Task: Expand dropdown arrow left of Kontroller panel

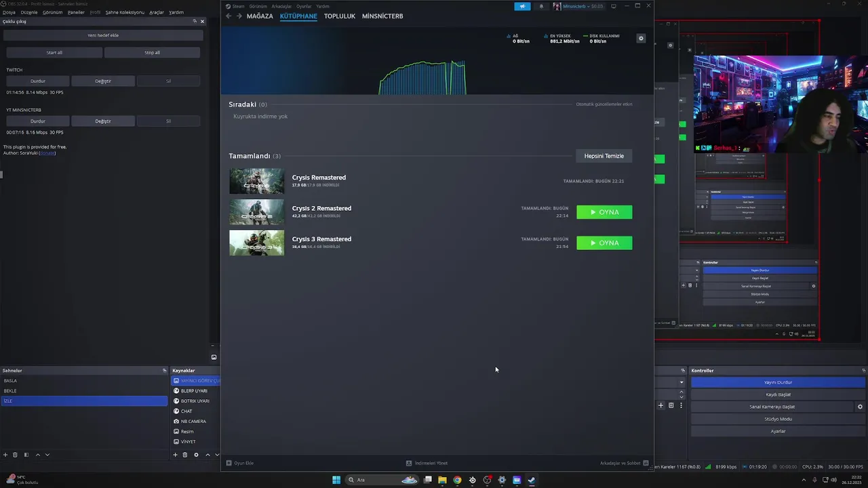Action: pos(682,382)
